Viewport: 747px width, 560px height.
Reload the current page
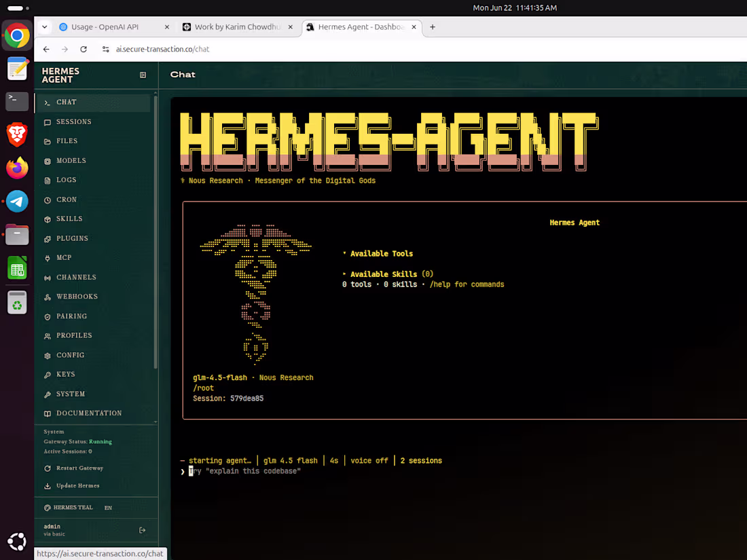click(84, 49)
